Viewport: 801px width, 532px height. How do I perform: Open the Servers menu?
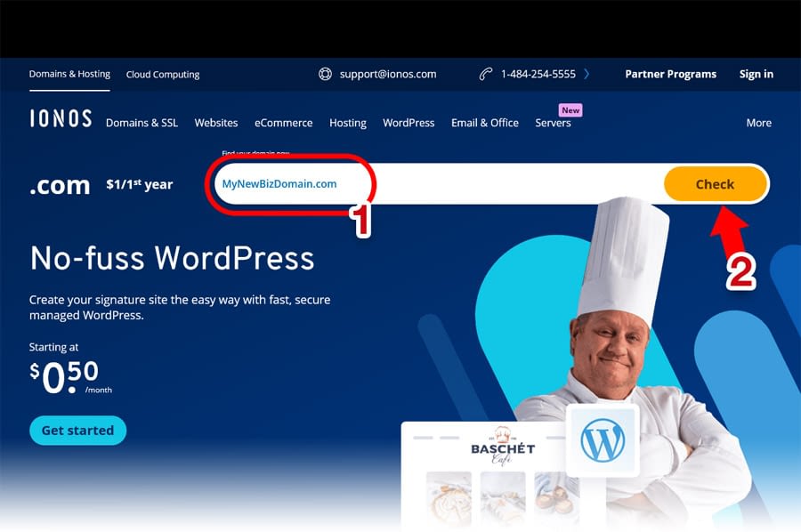(554, 123)
